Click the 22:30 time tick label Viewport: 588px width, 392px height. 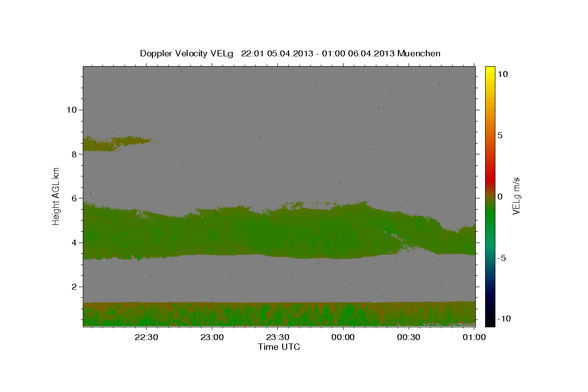146,338
